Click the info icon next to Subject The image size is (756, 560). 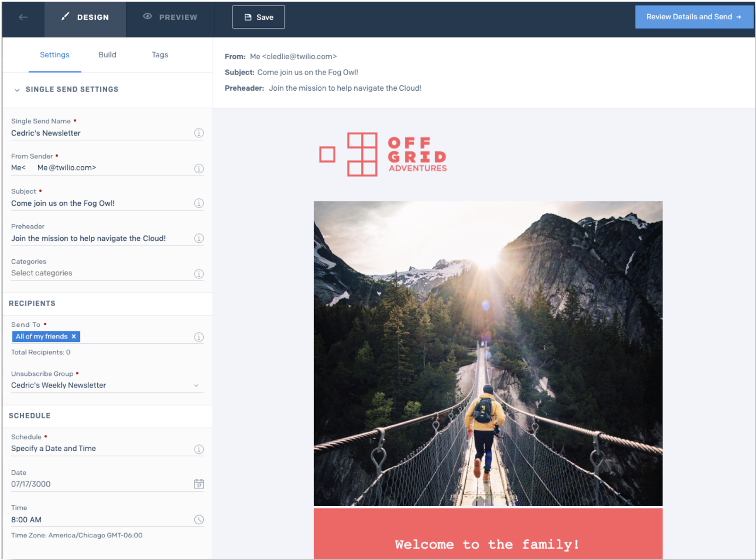pyautogui.click(x=199, y=203)
